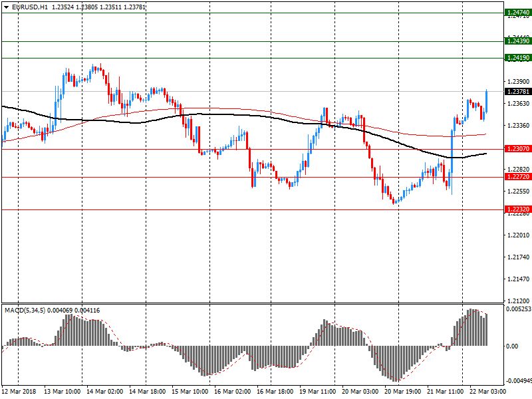
Task: Select the 1.22320 red level label
Action: point(518,209)
